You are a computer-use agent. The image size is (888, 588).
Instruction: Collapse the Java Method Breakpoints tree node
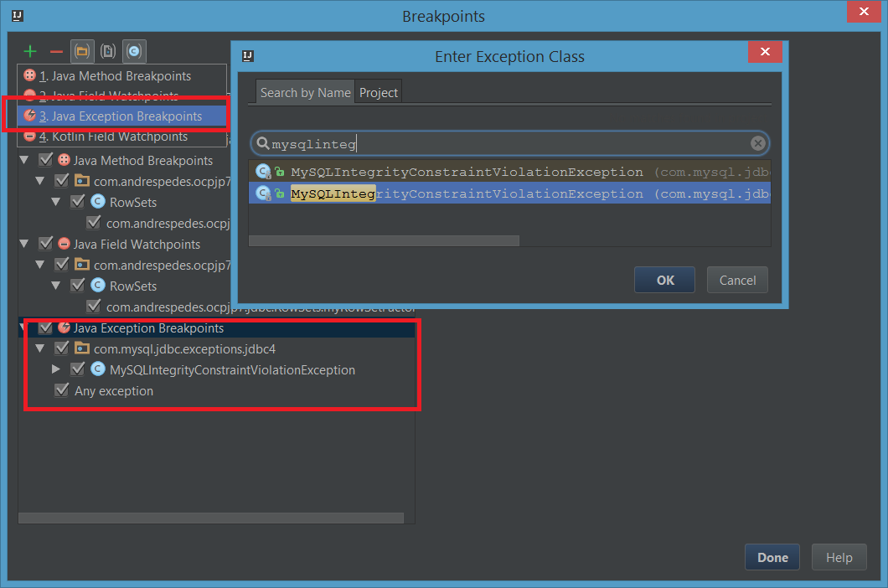click(x=23, y=160)
